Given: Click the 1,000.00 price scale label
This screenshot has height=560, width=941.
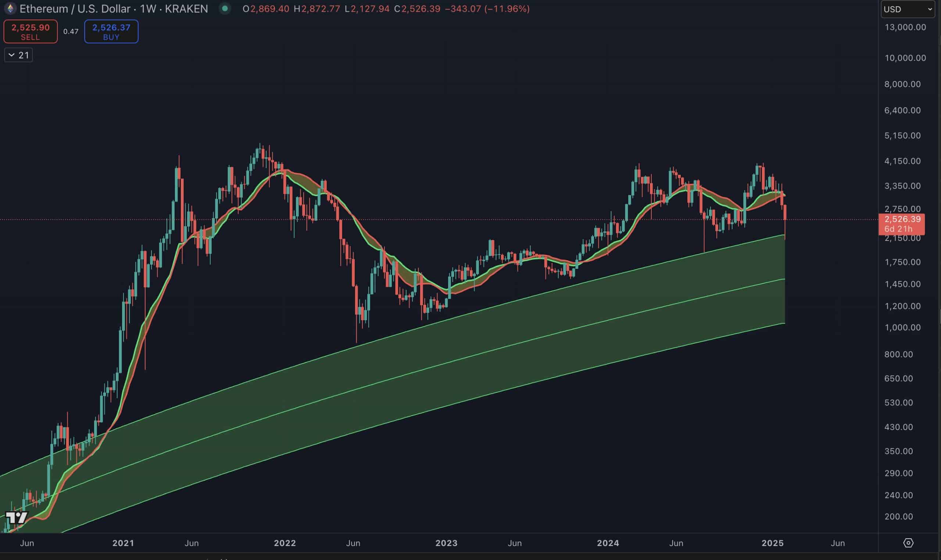Looking at the screenshot, I should (x=902, y=328).
